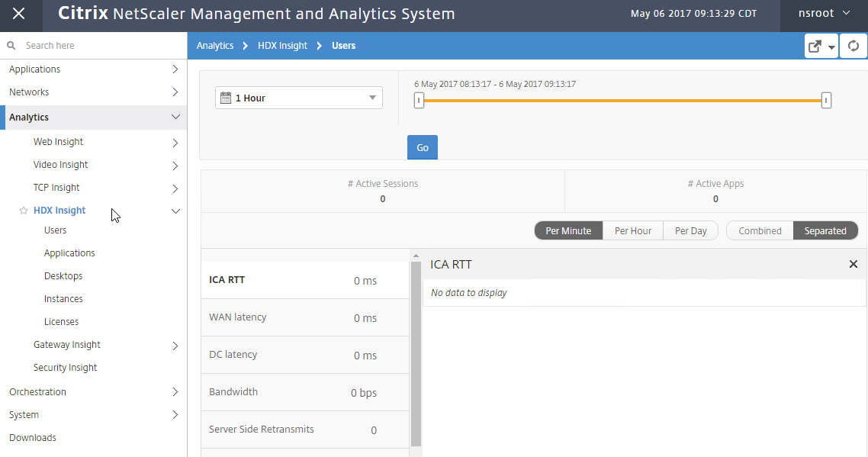The image size is (868, 457).
Task: Click the calendar icon in time selector
Action: [x=225, y=98]
